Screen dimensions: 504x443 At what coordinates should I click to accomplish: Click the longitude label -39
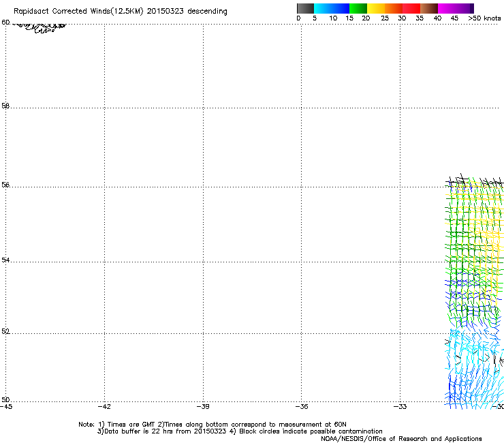coord(203,407)
